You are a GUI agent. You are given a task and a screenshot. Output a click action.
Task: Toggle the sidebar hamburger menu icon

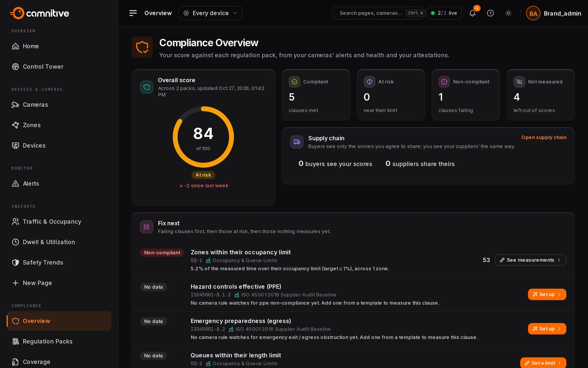133,13
